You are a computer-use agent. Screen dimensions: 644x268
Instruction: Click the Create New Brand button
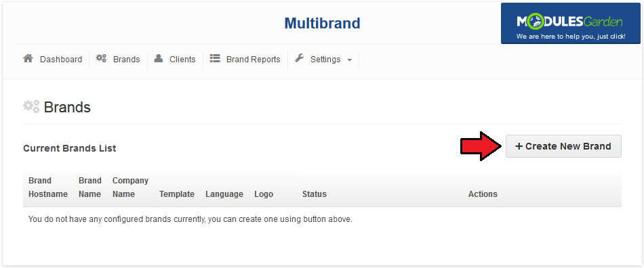point(563,146)
